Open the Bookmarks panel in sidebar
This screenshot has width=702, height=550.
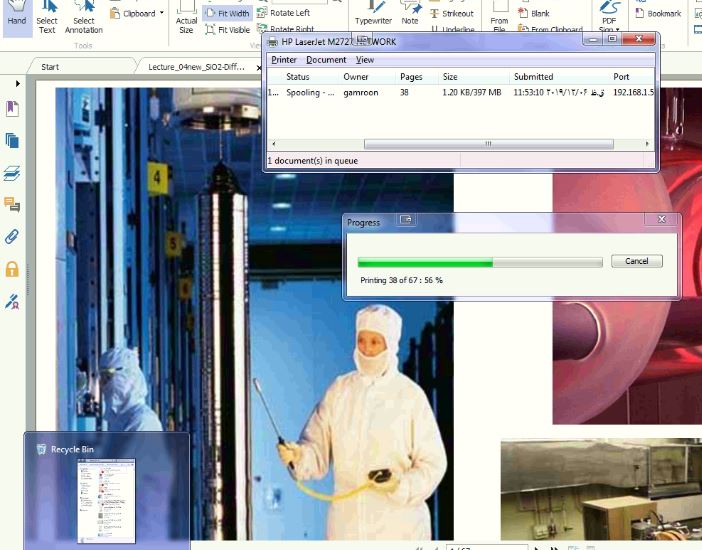pos(12,108)
